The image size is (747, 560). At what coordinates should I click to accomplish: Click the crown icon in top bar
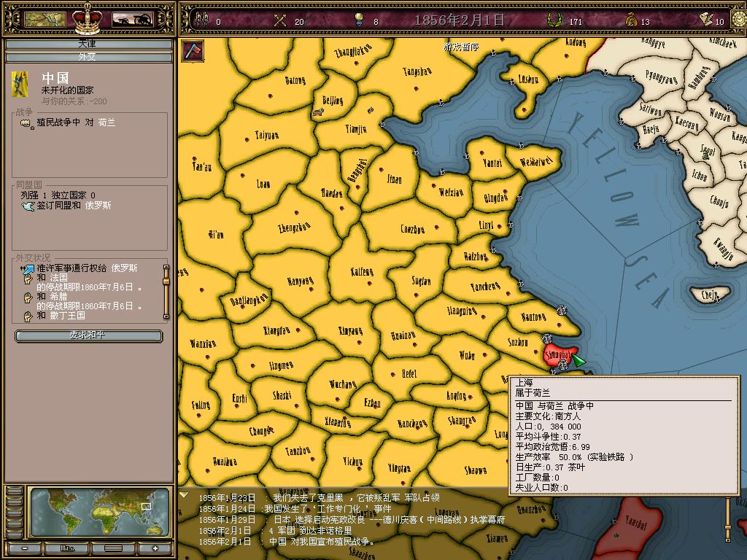(x=88, y=18)
